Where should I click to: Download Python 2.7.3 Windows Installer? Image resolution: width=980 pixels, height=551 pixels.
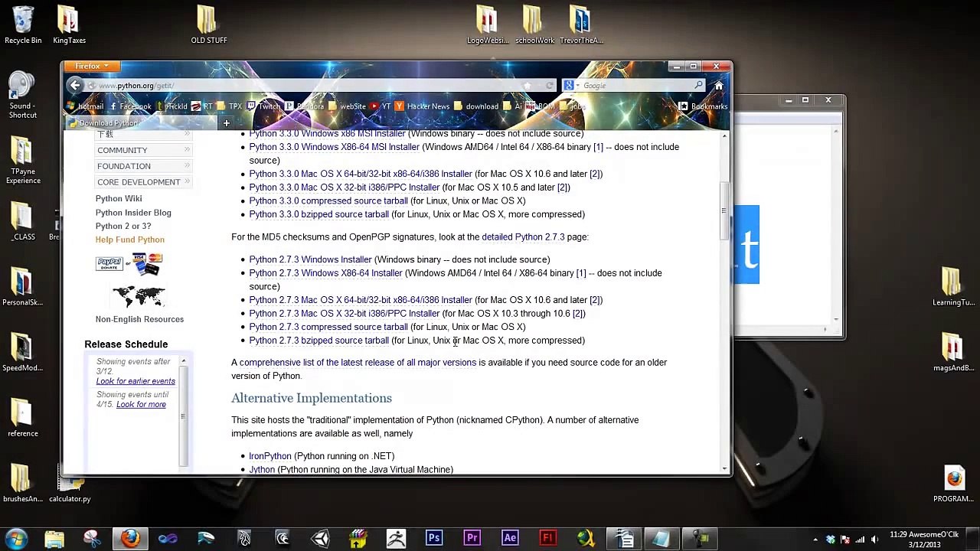310,259
